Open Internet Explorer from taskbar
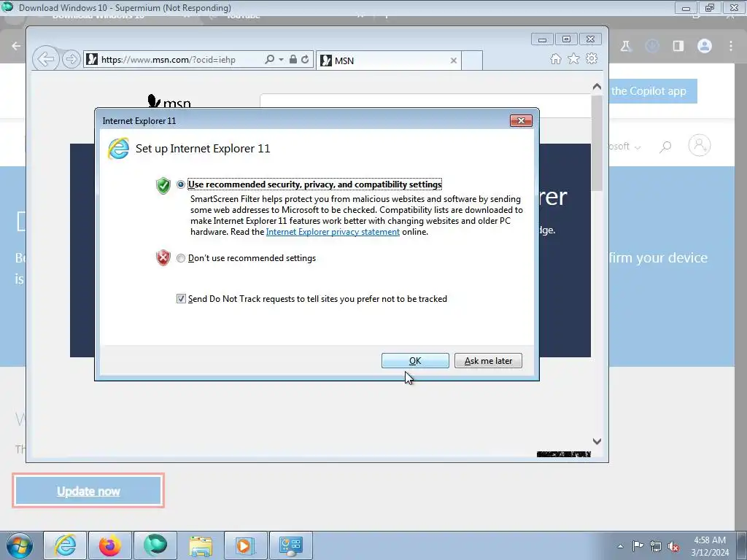747x560 pixels. click(x=65, y=545)
